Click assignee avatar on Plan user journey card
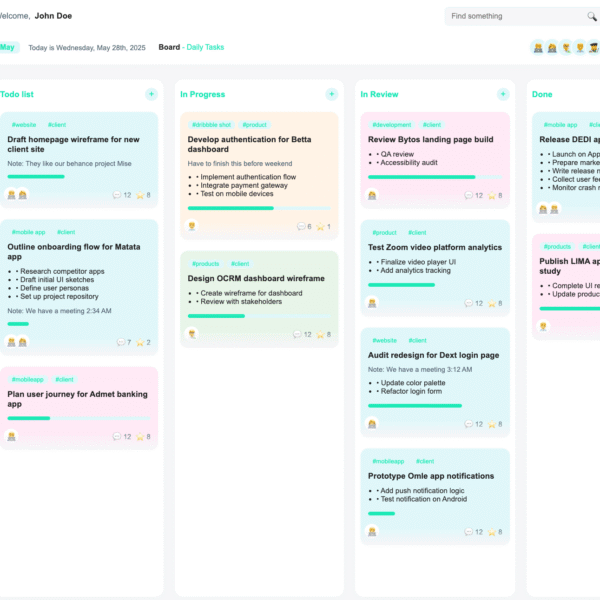The height and width of the screenshot is (600, 600). tap(12, 436)
